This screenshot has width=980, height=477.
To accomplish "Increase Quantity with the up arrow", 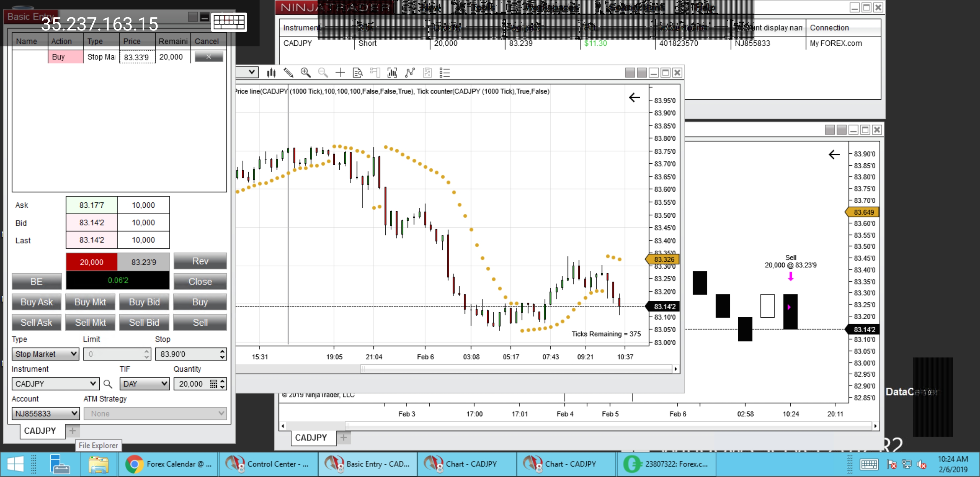I will click(x=222, y=381).
